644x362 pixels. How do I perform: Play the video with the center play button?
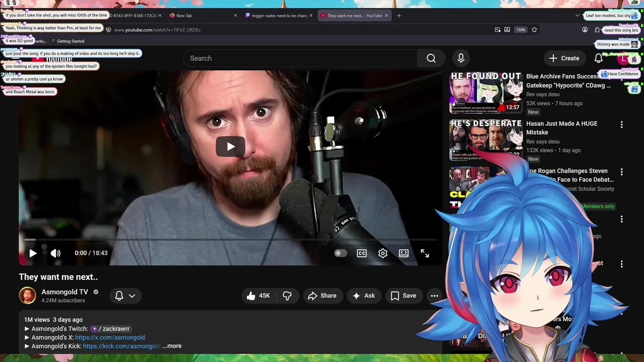[230, 146]
